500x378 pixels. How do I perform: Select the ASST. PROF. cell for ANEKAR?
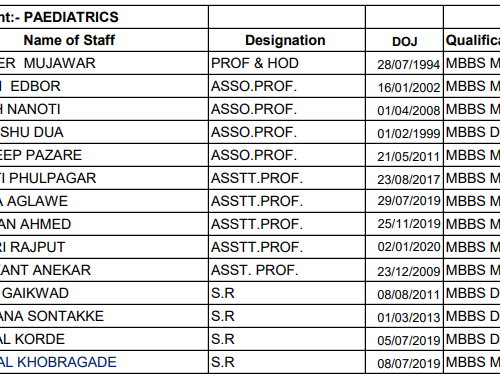[x=287, y=270]
